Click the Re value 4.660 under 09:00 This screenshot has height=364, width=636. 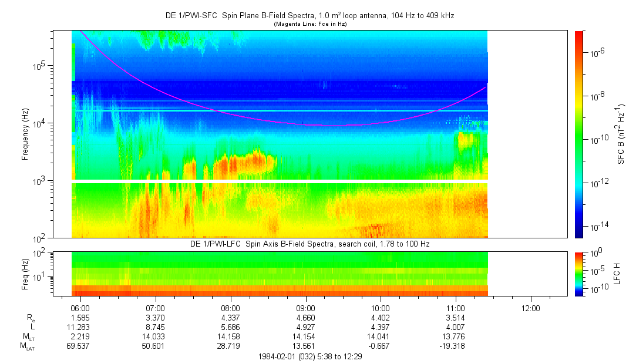(305, 317)
